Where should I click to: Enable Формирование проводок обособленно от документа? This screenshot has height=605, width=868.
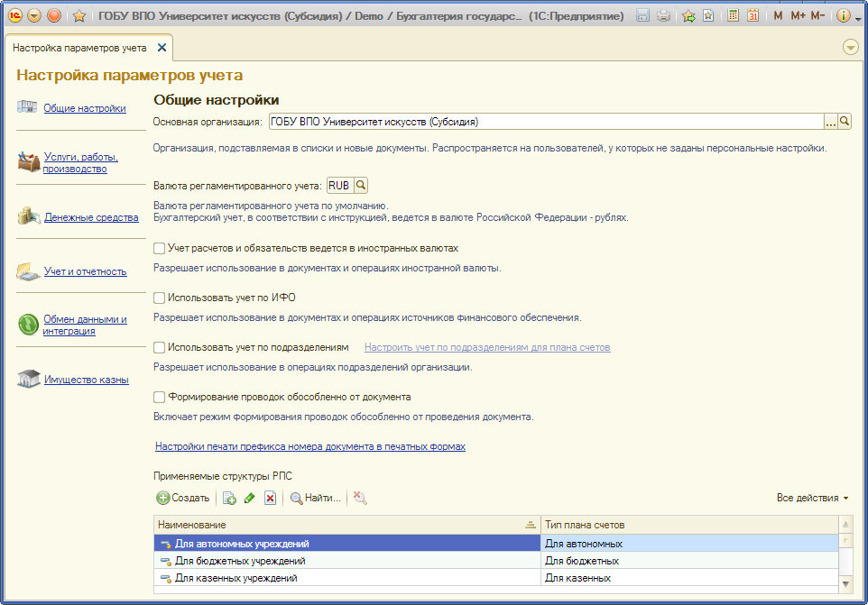pos(159,397)
